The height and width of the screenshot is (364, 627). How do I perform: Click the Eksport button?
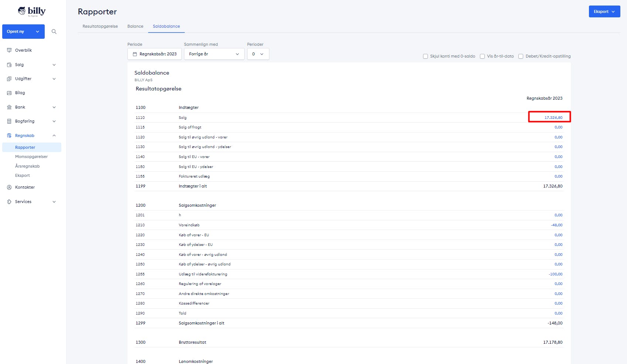click(604, 11)
